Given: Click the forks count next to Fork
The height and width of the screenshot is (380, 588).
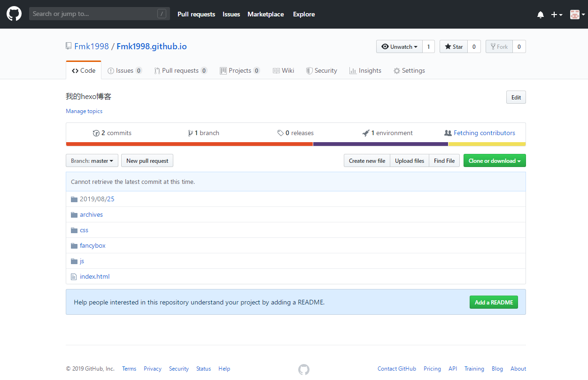Looking at the screenshot, I should (519, 46).
